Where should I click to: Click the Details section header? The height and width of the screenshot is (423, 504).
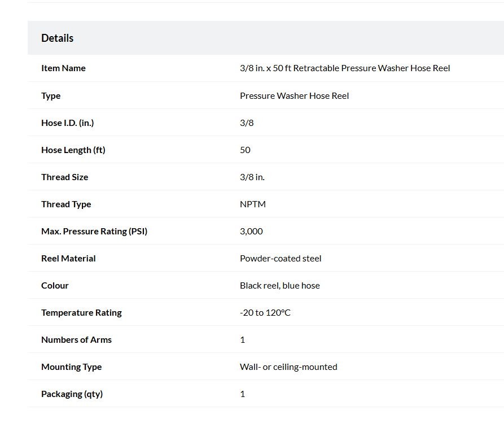(57, 38)
